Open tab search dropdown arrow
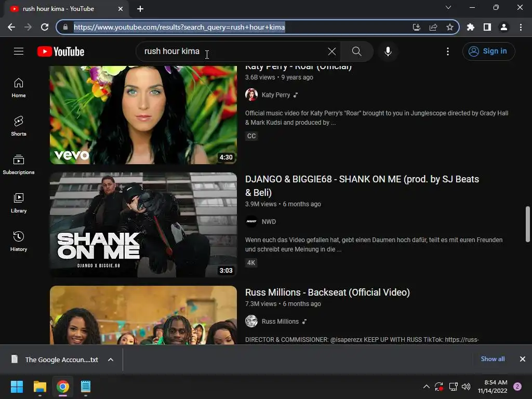Image resolution: width=532 pixels, height=399 pixels. tap(448, 7)
